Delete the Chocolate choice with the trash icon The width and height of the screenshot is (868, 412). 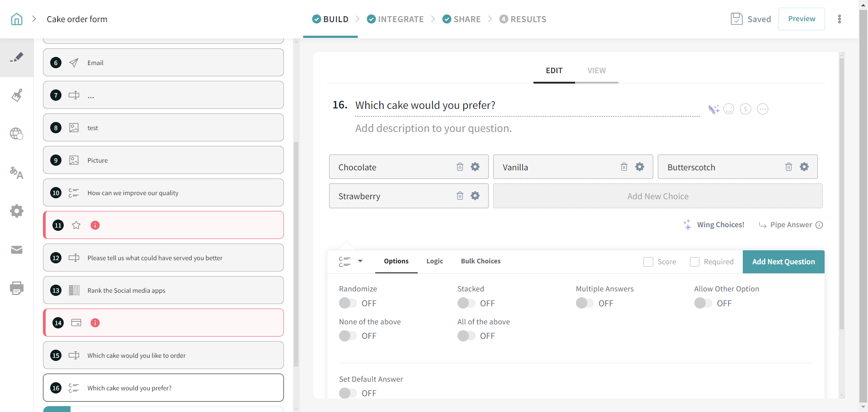click(x=460, y=167)
